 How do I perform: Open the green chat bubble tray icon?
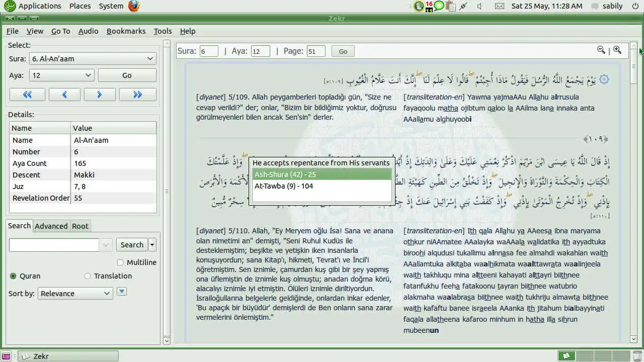(x=439, y=6)
